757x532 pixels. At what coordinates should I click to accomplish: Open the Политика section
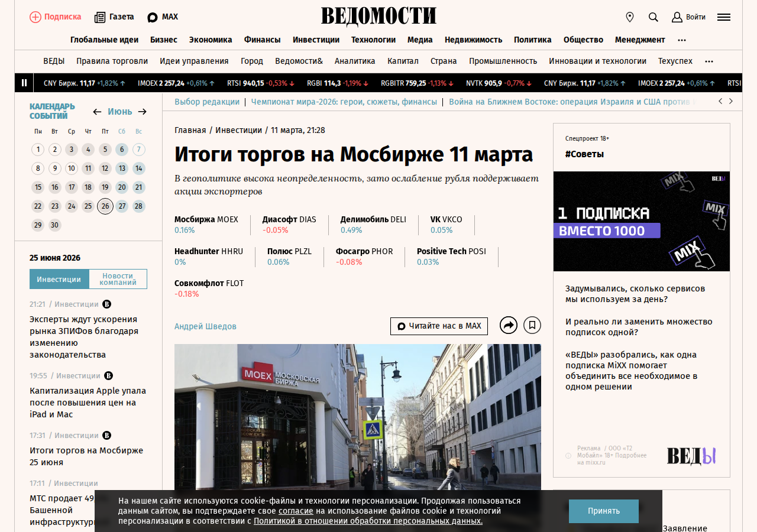click(x=533, y=40)
